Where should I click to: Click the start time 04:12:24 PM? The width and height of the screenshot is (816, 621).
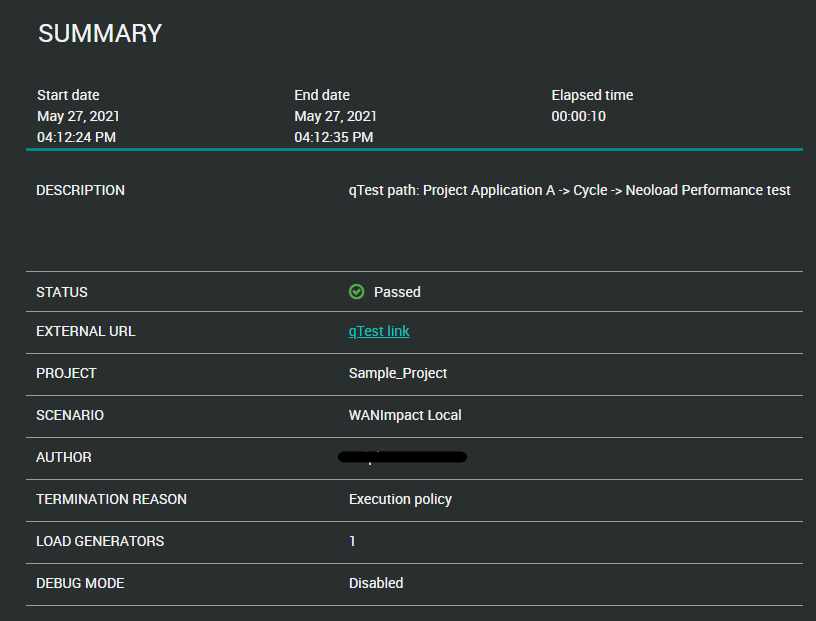pos(76,137)
